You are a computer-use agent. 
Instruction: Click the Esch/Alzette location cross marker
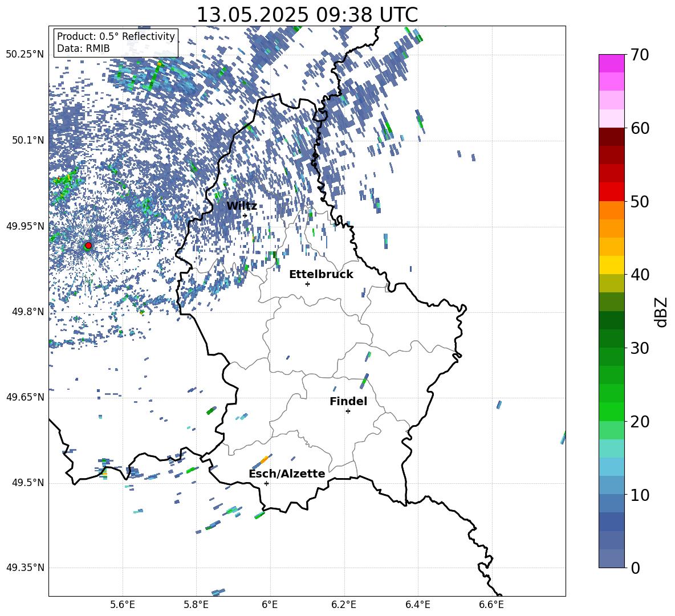pyautogui.click(x=266, y=483)
